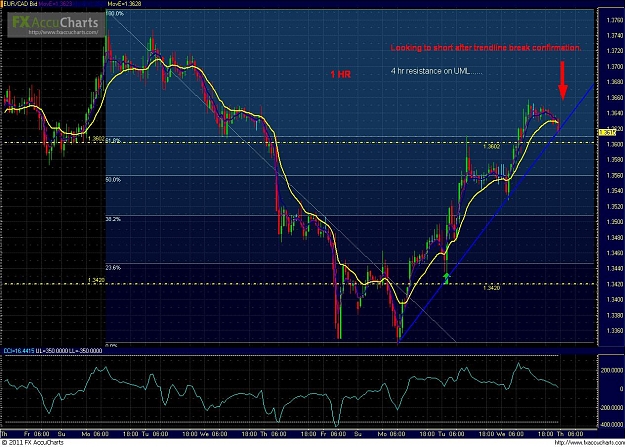The height and width of the screenshot is (447, 625).
Task: Click 1.3640 on the price axis
Action: (x=615, y=113)
